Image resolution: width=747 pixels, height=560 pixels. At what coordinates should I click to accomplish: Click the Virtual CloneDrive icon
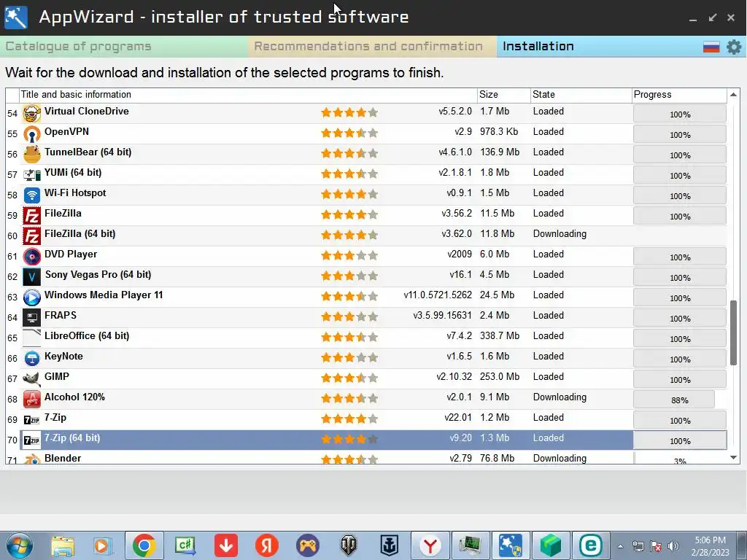tap(32, 114)
